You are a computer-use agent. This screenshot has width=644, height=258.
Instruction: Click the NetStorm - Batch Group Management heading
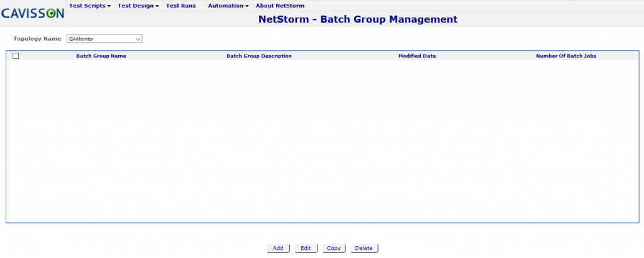tap(358, 19)
